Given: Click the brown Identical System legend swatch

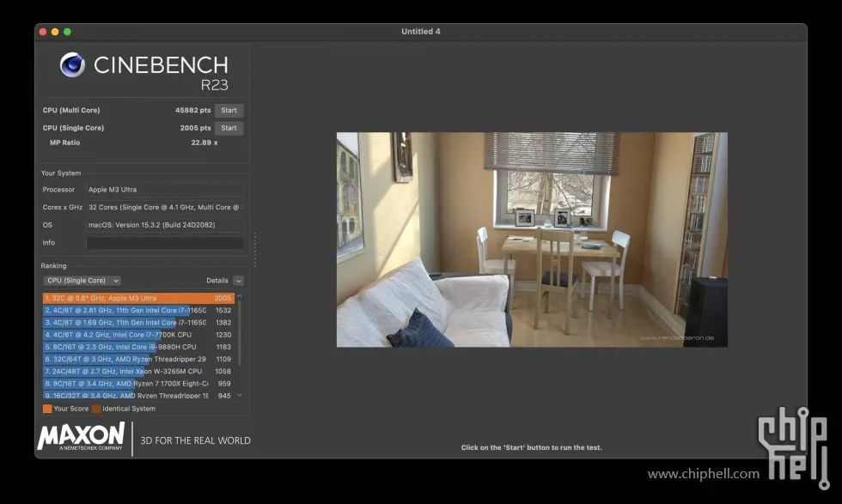Looking at the screenshot, I should click(x=96, y=409).
